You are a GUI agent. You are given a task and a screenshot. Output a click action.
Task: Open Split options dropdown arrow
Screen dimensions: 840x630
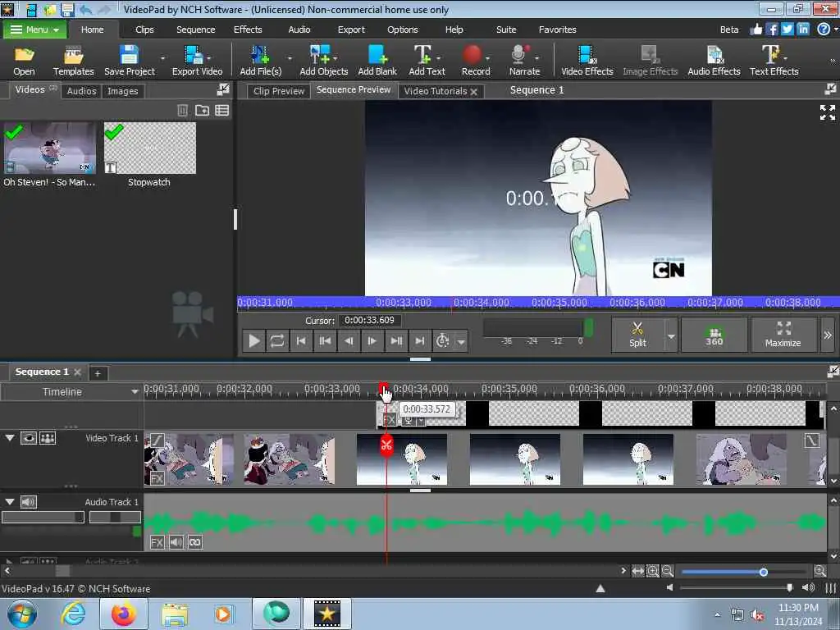click(x=671, y=336)
